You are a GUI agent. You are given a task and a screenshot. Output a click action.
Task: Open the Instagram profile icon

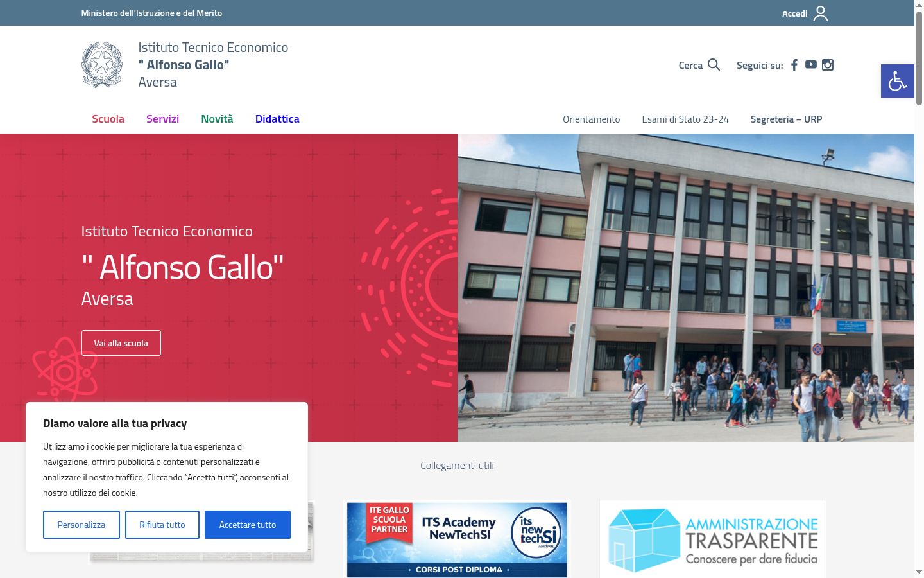click(828, 65)
